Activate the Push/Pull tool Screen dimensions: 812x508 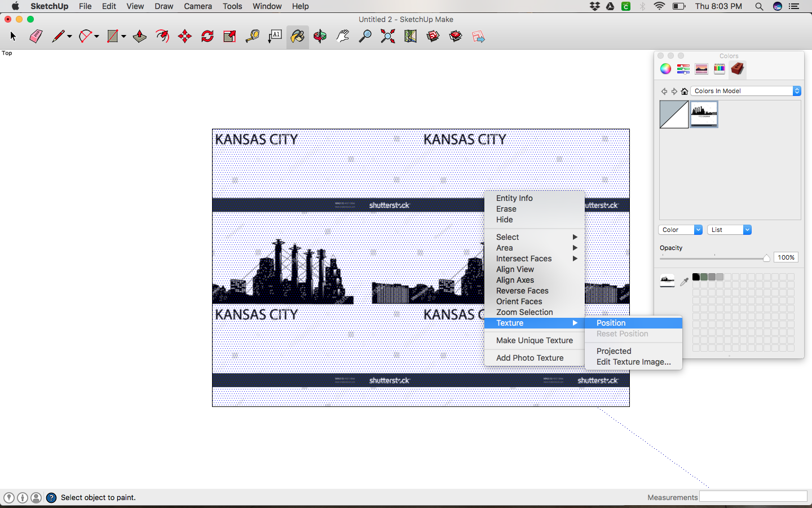click(140, 37)
